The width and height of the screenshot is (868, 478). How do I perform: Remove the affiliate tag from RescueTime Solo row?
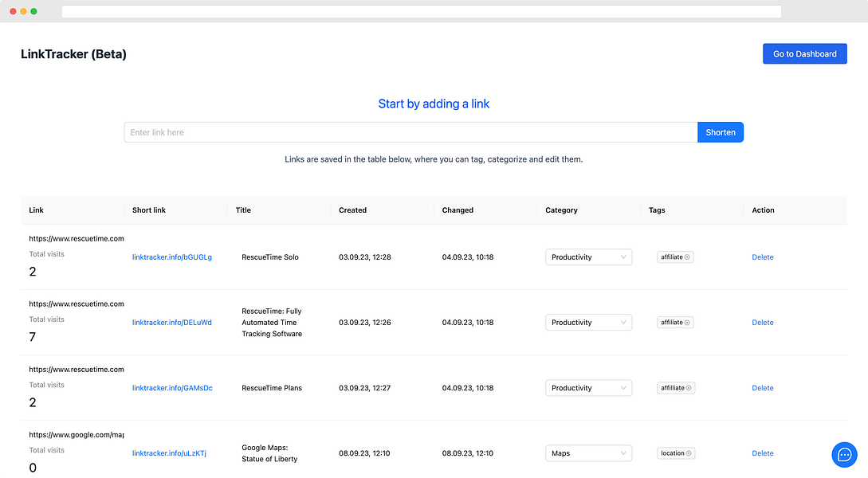686,257
